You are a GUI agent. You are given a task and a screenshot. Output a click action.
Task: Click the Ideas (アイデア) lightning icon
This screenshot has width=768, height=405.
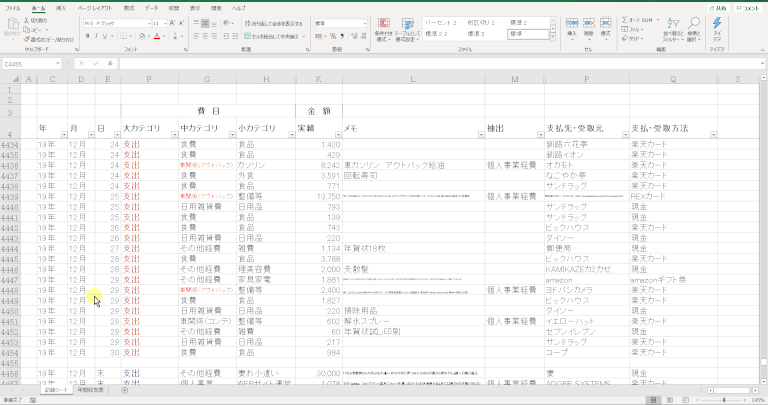click(x=717, y=30)
